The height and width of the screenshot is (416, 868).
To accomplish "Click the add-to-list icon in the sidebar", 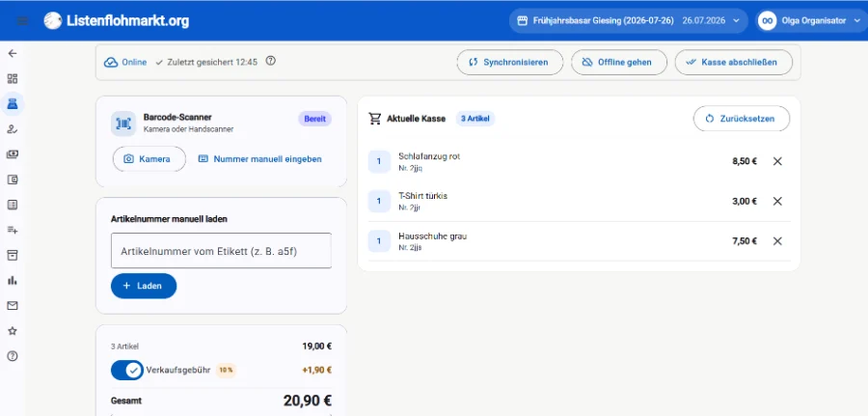I will click(x=13, y=230).
